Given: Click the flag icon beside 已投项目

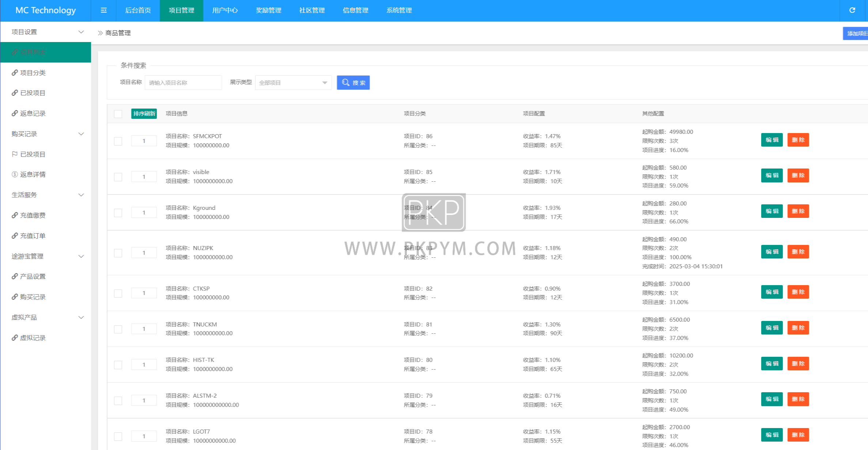Looking at the screenshot, I should 15,154.
